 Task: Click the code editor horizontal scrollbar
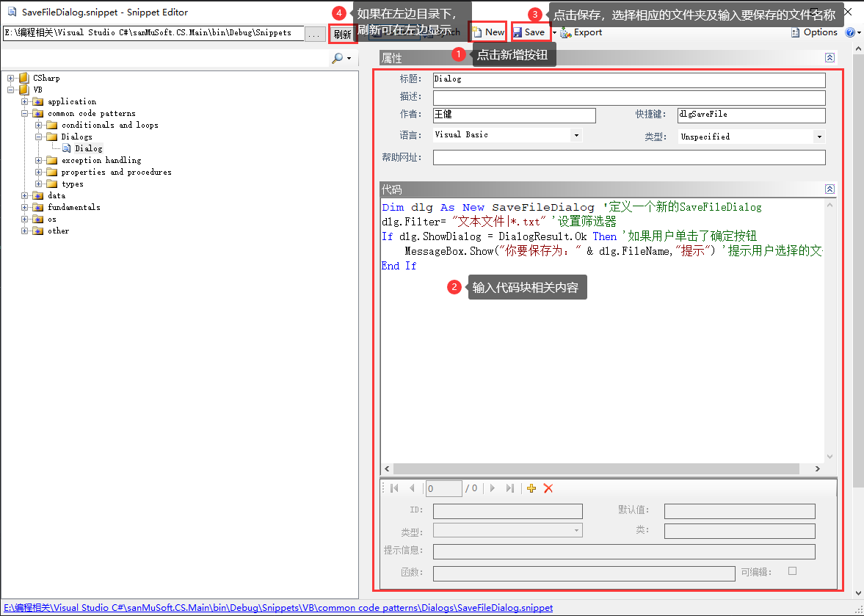tap(596, 469)
